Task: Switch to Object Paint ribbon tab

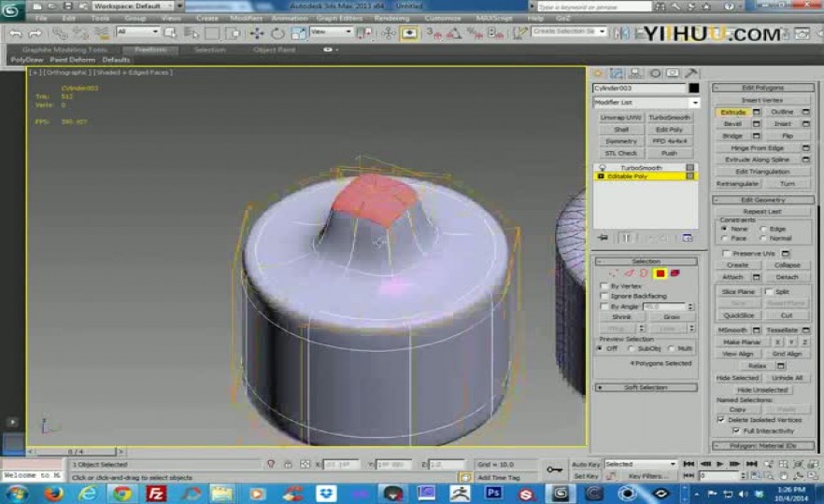Action: pos(275,49)
